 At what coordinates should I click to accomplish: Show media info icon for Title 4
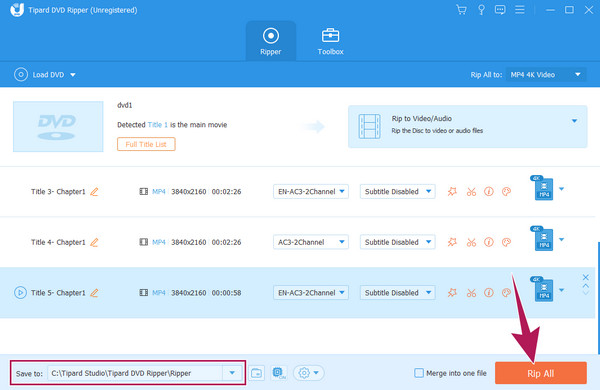(489, 242)
